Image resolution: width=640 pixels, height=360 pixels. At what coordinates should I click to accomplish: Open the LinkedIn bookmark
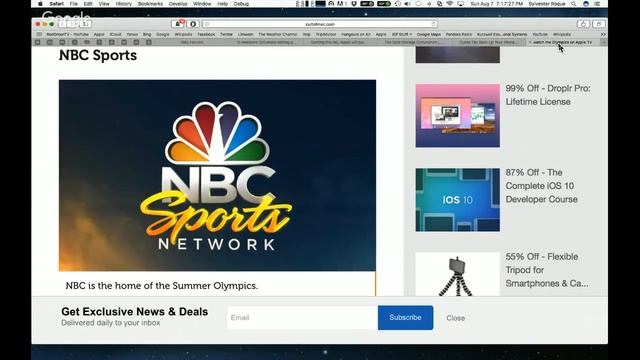pyautogui.click(x=245, y=34)
